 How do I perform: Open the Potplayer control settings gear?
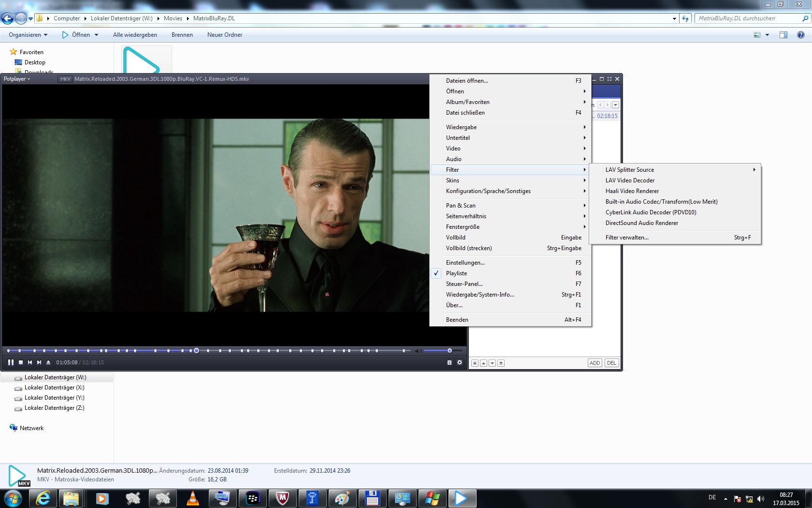coord(460,362)
